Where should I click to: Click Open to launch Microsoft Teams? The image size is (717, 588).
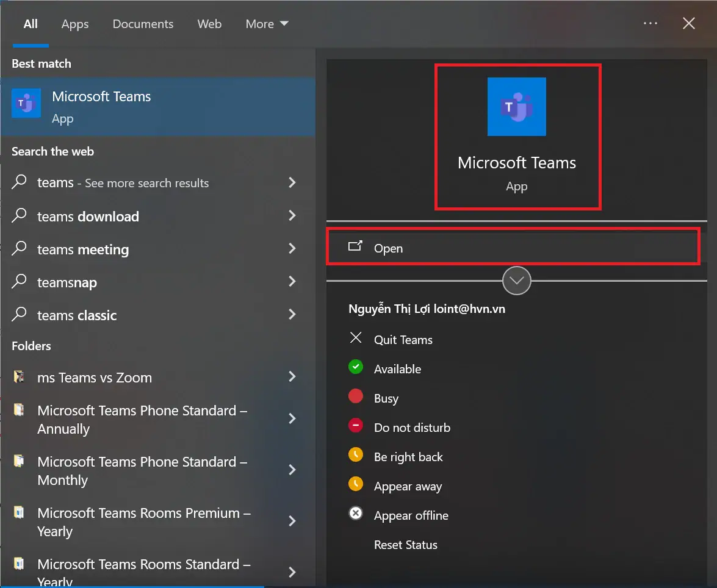click(x=388, y=248)
